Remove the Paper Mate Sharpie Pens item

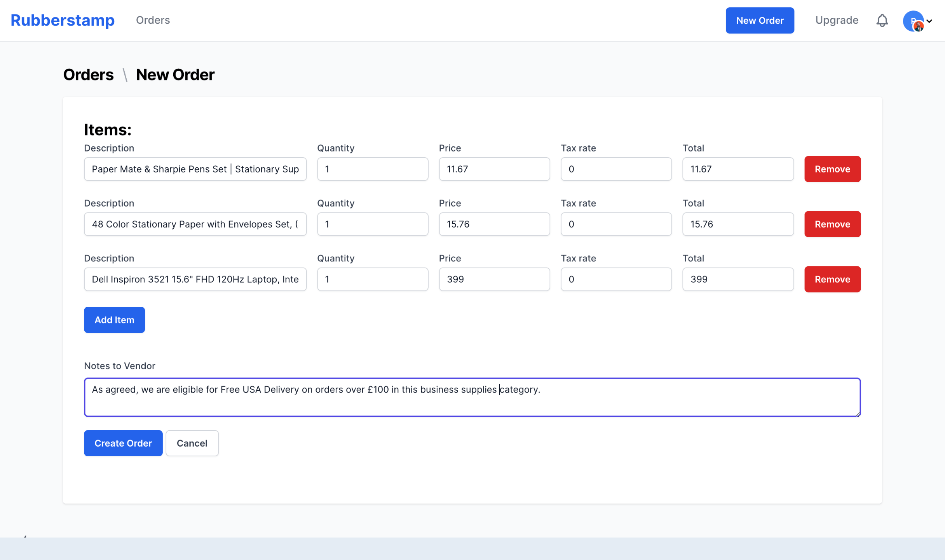click(x=832, y=169)
